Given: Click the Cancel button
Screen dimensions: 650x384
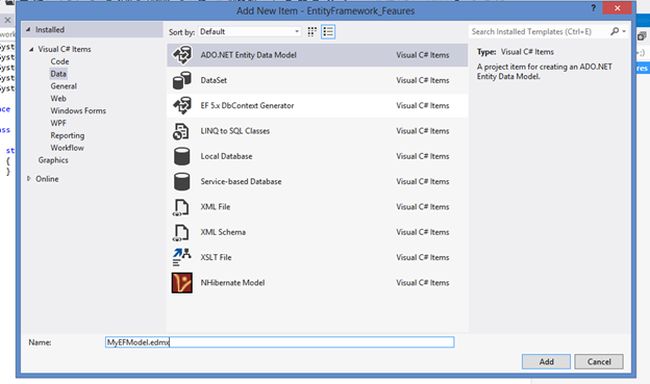Looking at the screenshot, I should click(599, 362).
